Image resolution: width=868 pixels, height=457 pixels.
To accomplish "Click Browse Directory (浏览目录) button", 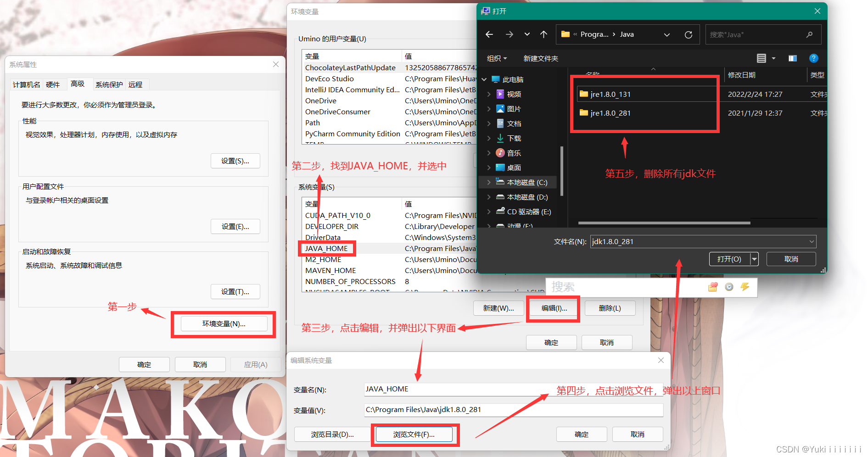I will pos(332,434).
